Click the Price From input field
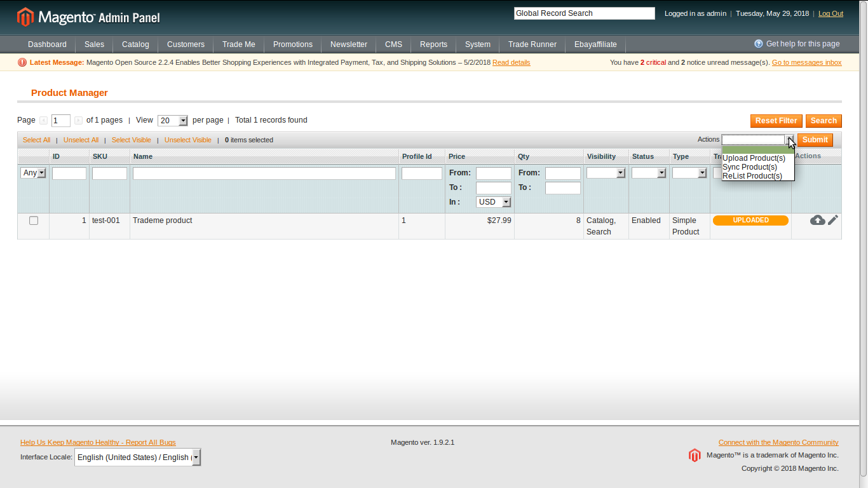 click(494, 173)
